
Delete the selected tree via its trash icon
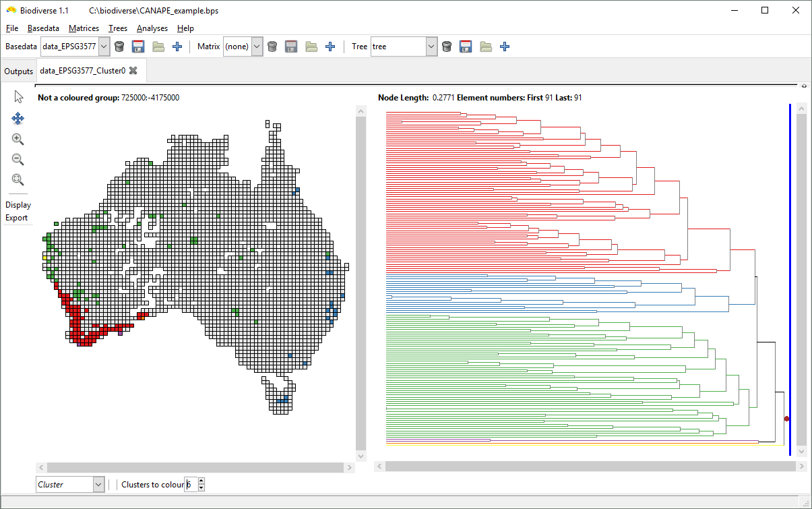point(447,46)
